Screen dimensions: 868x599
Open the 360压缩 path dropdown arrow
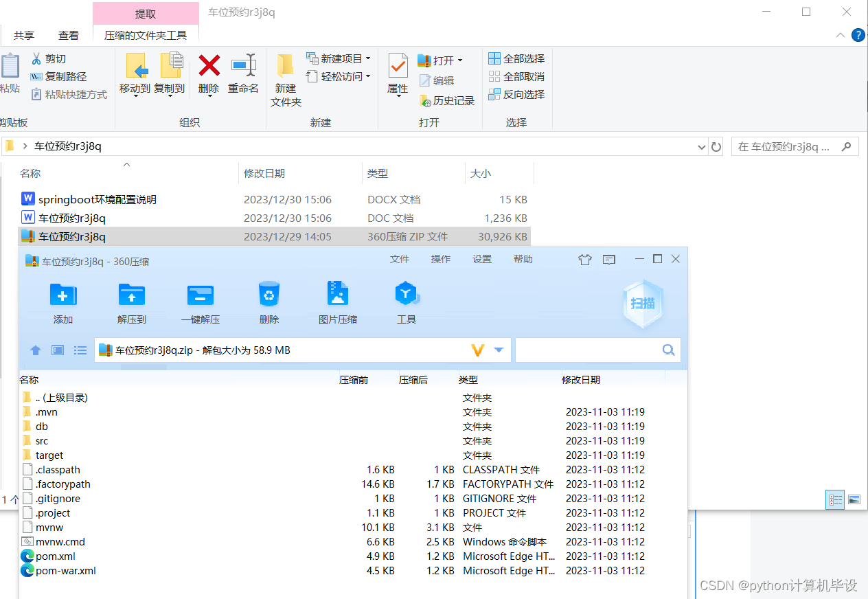(499, 350)
